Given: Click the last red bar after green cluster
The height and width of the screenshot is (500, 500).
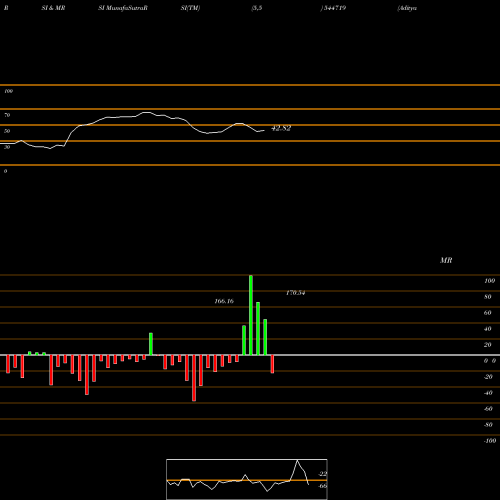Looking at the screenshot, I should click(272, 364).
